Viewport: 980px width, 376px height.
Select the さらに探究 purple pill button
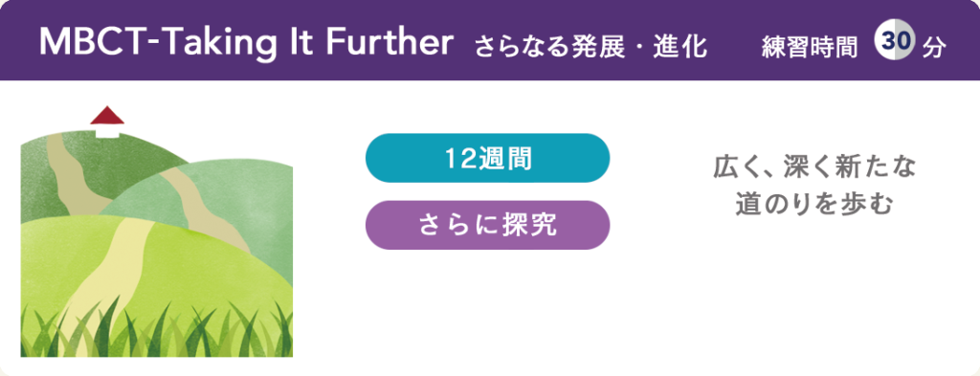click(x=487, y=225)
